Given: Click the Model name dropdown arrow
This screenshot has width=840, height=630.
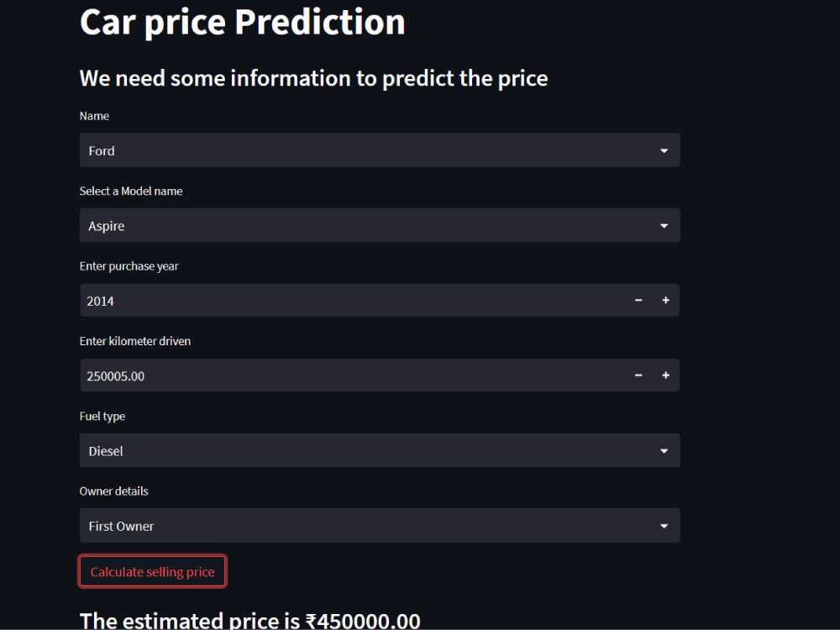Looking at the screenshot, I should click(664, 225).
